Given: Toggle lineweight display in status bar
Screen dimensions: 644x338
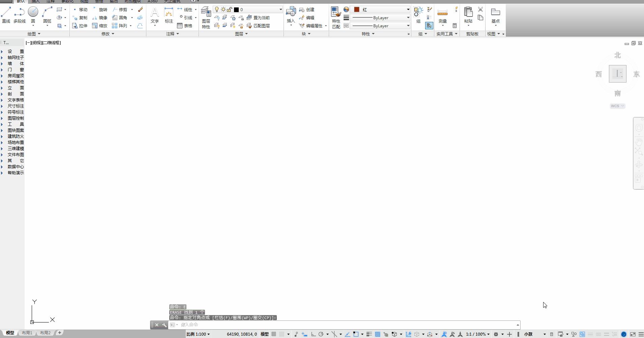Looking at the screenshot, I should (369, 334).
